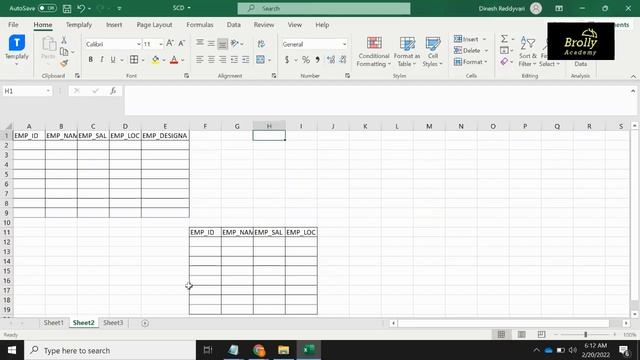
Task: Open the File tab
Action: pyautogui.click(x=13, y=24)
